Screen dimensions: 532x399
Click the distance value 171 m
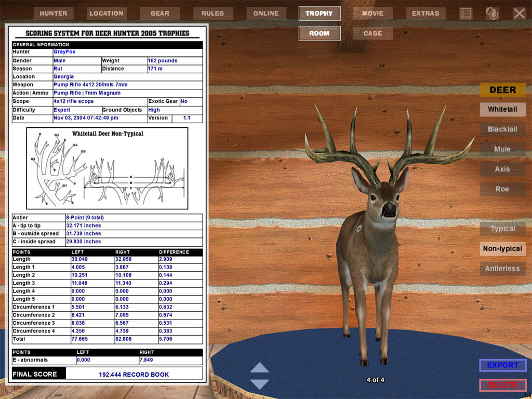[x=155, y=69]
